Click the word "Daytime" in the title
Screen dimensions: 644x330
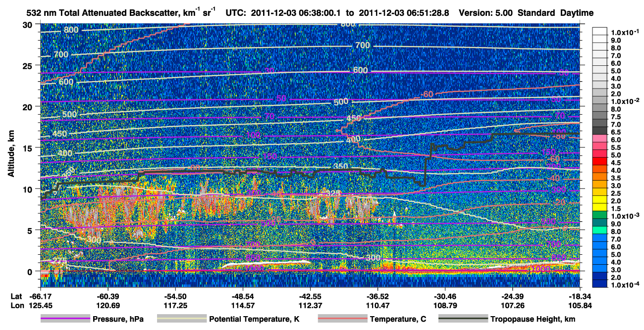coord(577,13)
